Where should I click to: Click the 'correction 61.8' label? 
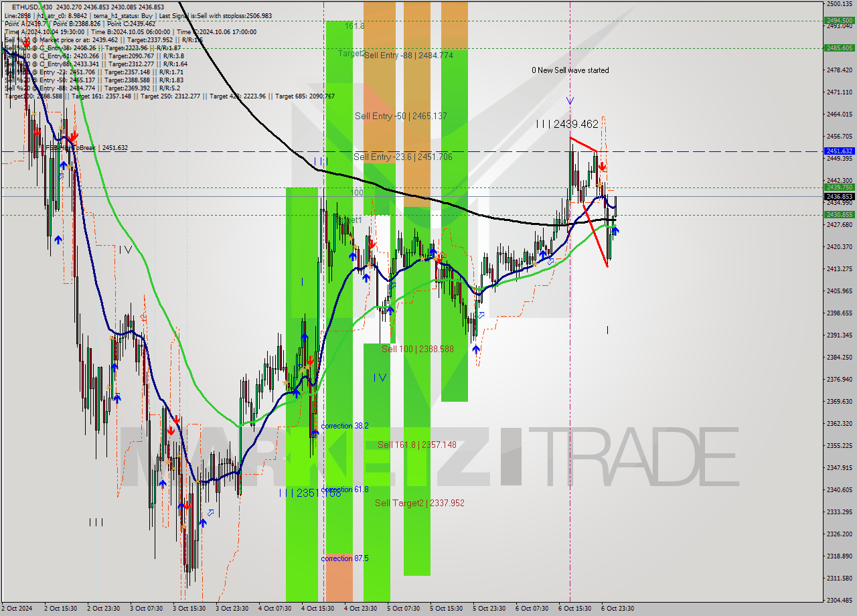pyautogui.click(x=345, y=489)
